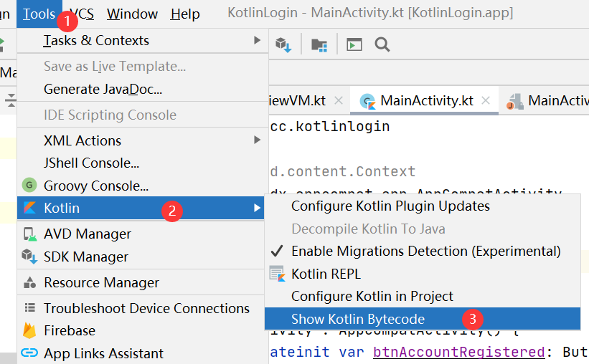Screen dimensions: 589x364
Task: Choose Generate JavaDoc... menu entry
Action: pos(143,90)
